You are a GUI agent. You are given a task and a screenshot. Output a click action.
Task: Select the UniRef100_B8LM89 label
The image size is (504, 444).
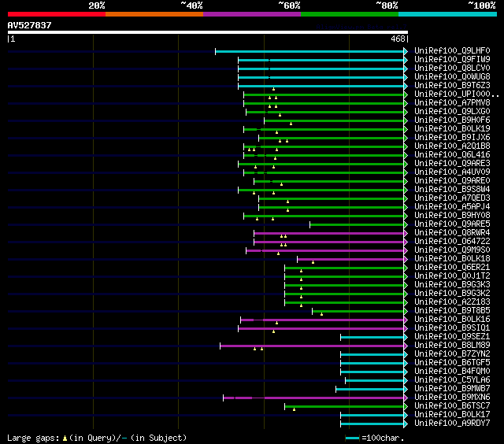coord(452,346)
